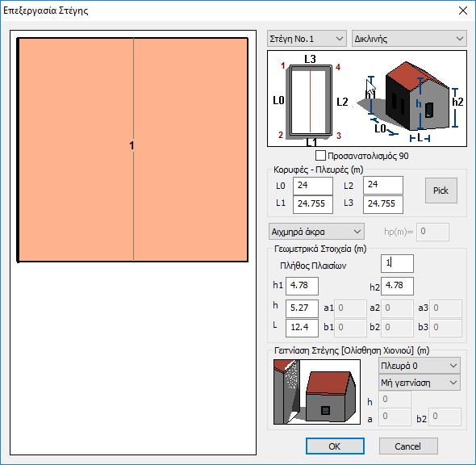Open the Αιχμηρά άκρα dropdown
Viewport: 476px width, 465px height.
pos(316,232)
